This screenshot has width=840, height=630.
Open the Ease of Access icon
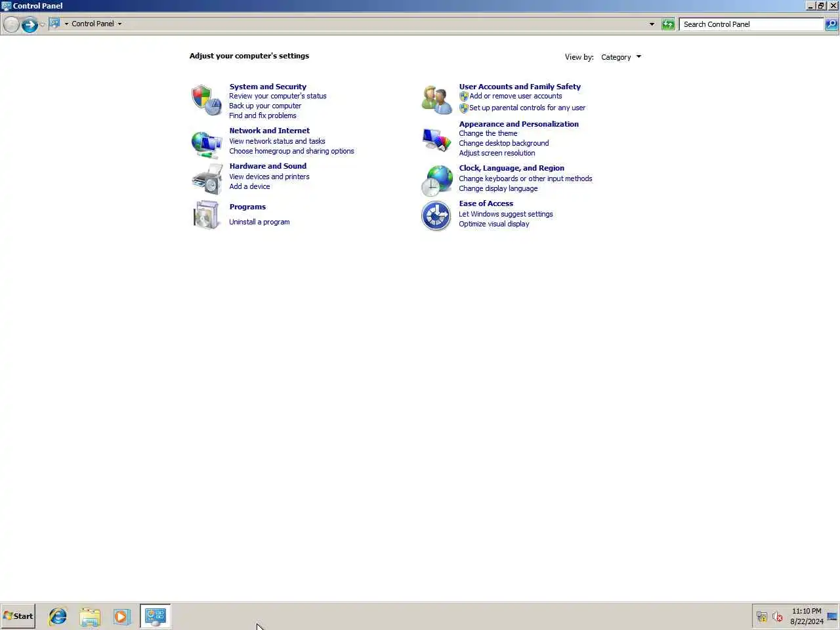pyautogui.click(x=436, y=215)
